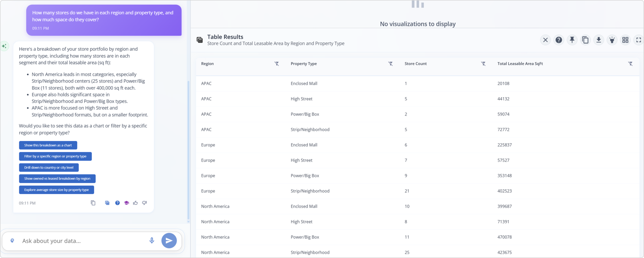The width and height of the screenshot is (644, 258).
Task: Give thumbs down on the chat response
Action: click(145, 203)
